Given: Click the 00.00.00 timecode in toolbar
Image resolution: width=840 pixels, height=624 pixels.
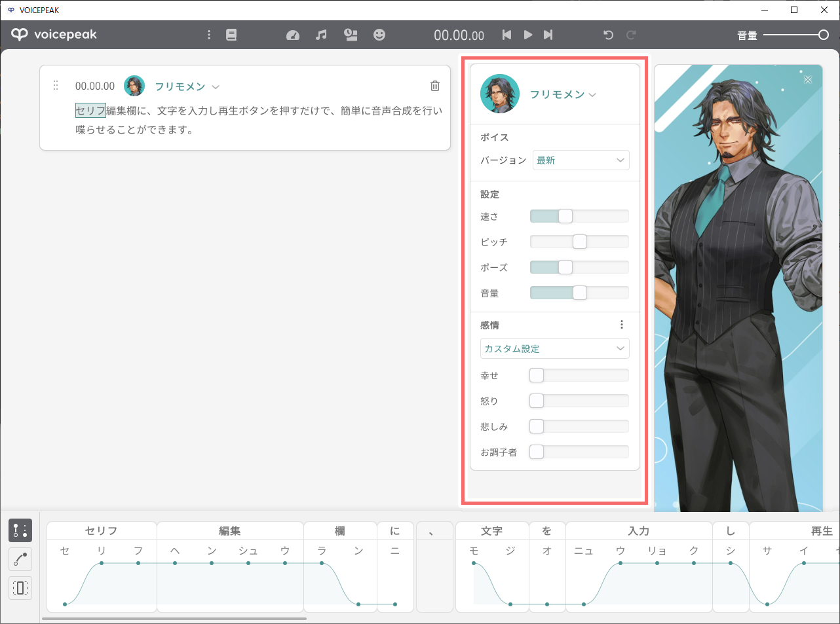Looking at the screenshot, I should (459, 35).
